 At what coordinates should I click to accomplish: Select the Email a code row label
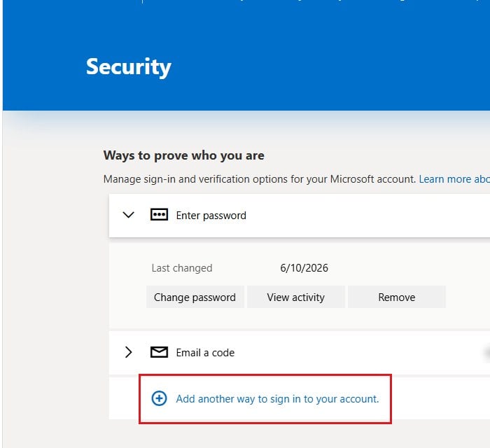click(205, 353)
